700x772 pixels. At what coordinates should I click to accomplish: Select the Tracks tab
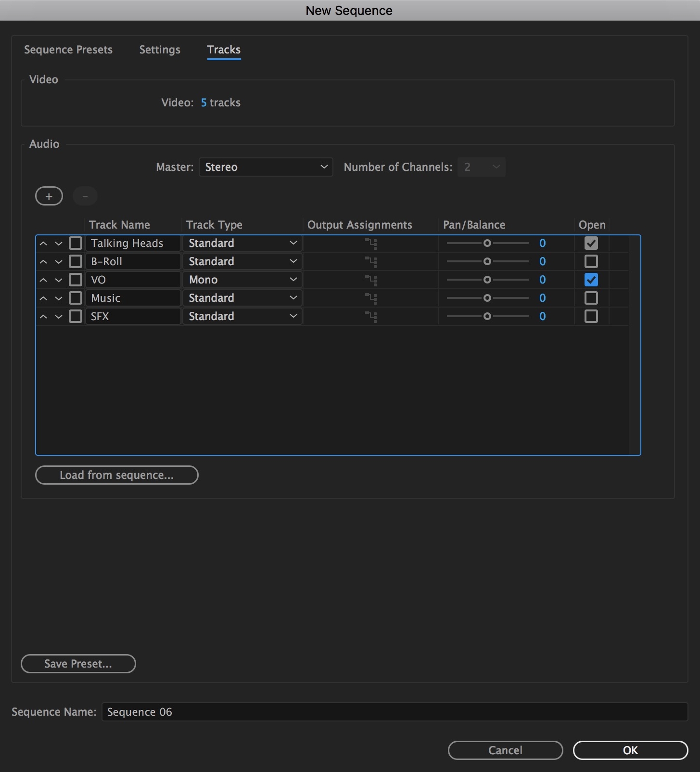pos(224,50)
